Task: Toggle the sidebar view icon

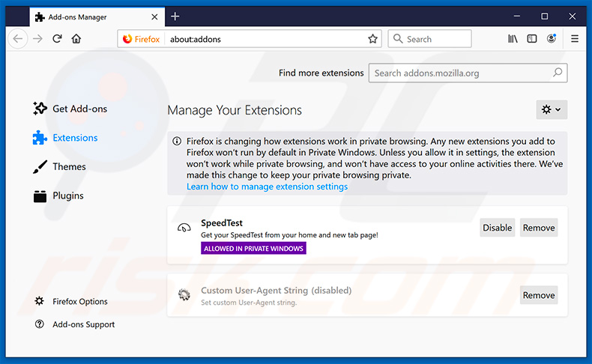Action: coord(532,39)
